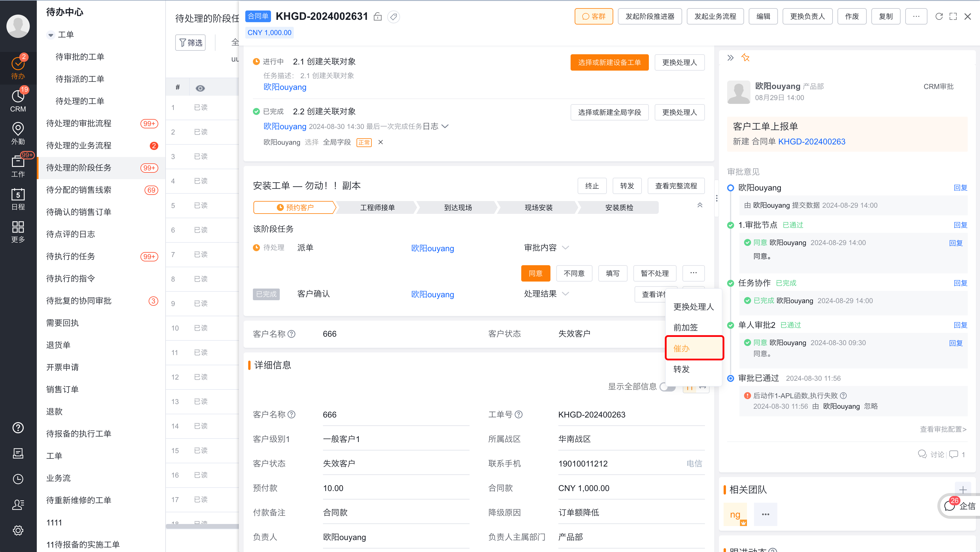Remove the 全局字段 selection with X
This screenshot has height=552, width=980.
[380, 142]
